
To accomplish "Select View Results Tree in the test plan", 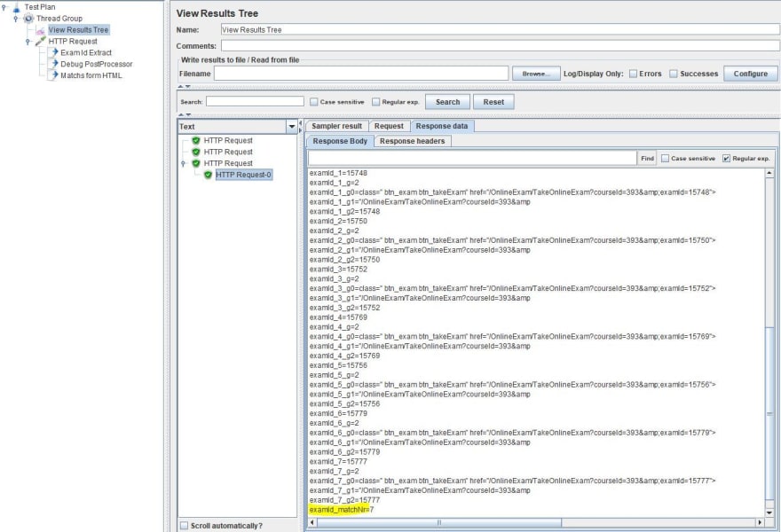I will coord(78,30).
